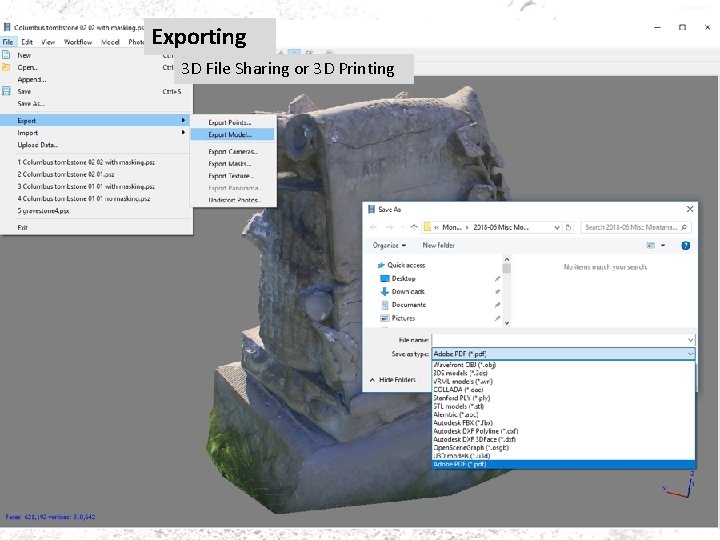Select Alembic (*.abc) file type
The height and width of the screenshot is (540, 720).
point(563,415)
